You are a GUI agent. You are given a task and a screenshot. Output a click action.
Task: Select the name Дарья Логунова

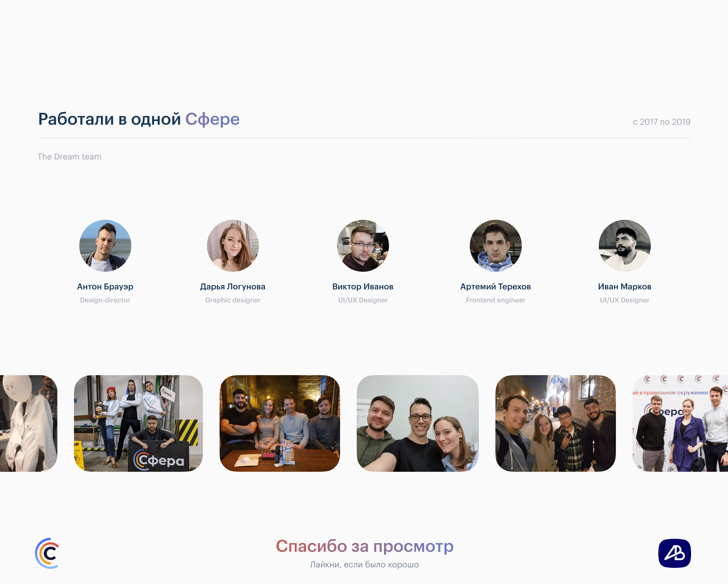233,287
